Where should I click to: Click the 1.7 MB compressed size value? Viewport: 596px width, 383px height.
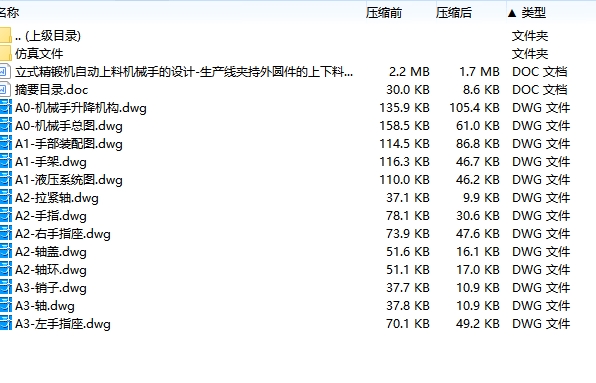coord(479,71)
